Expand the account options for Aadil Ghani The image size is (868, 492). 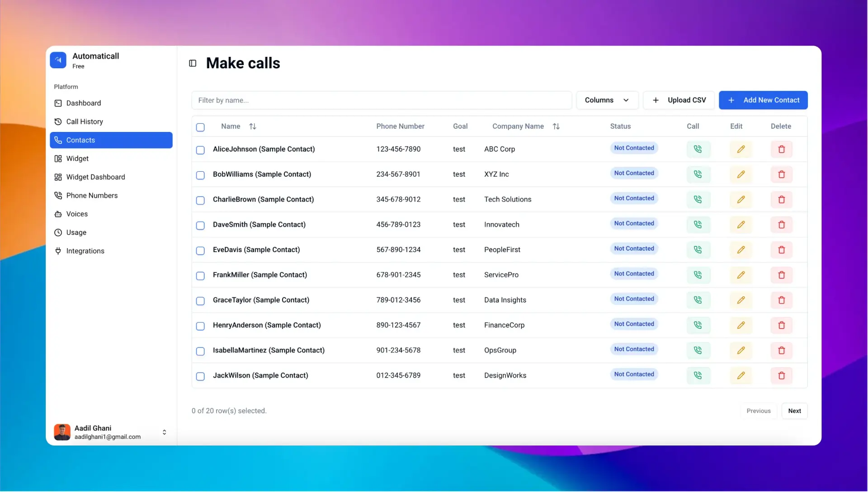[x=164, y=432]
